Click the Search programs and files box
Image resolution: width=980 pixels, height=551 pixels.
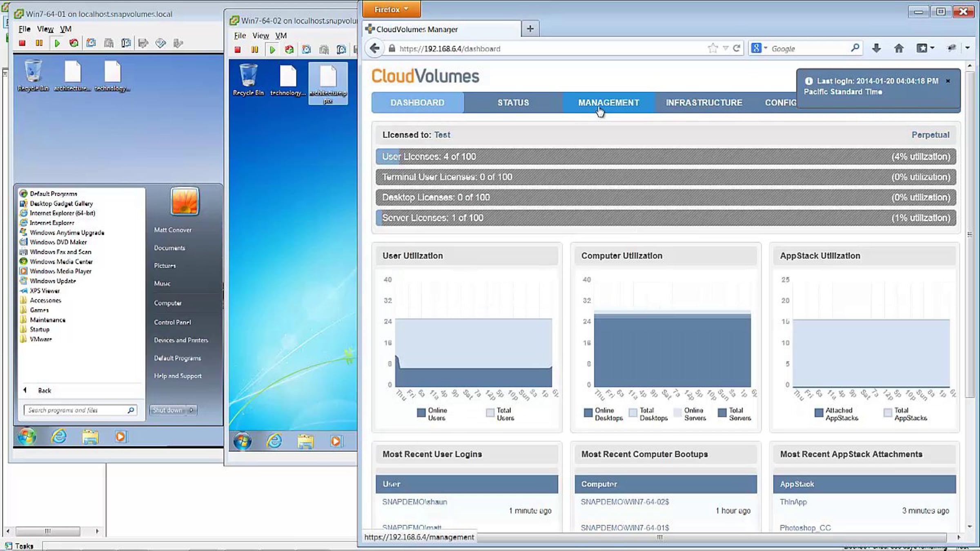tap(80, 410)
